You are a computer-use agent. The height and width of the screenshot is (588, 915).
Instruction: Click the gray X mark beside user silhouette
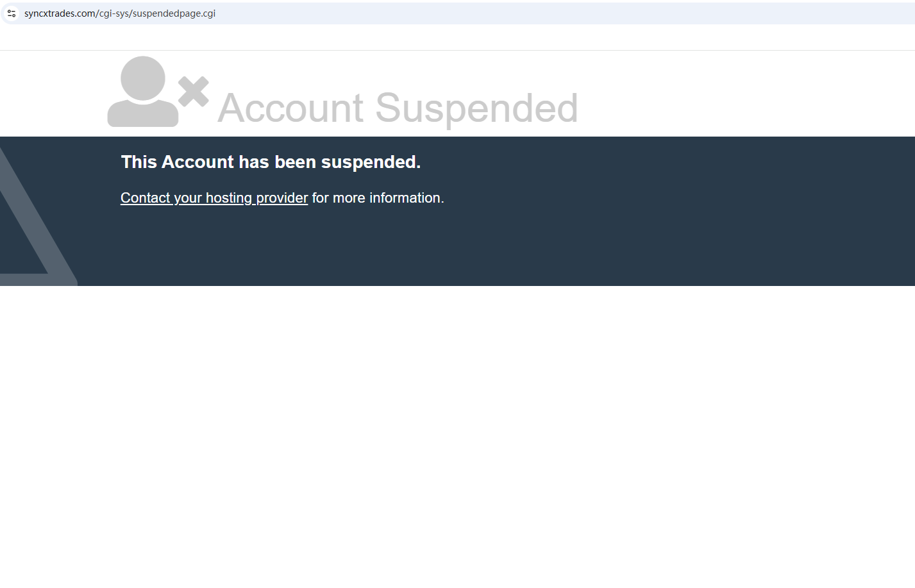[x=194, y=91]
